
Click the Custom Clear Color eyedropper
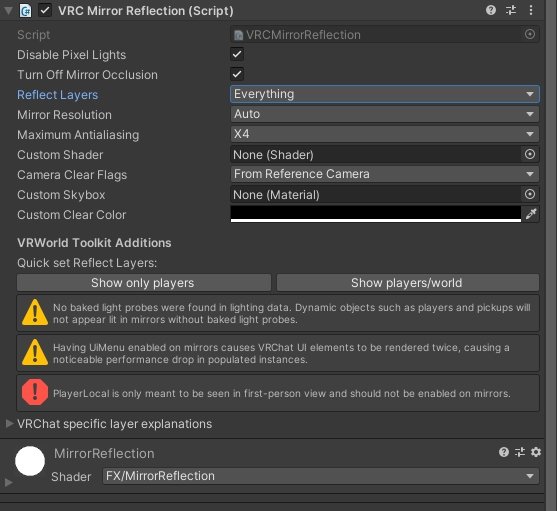click(531, 214)
